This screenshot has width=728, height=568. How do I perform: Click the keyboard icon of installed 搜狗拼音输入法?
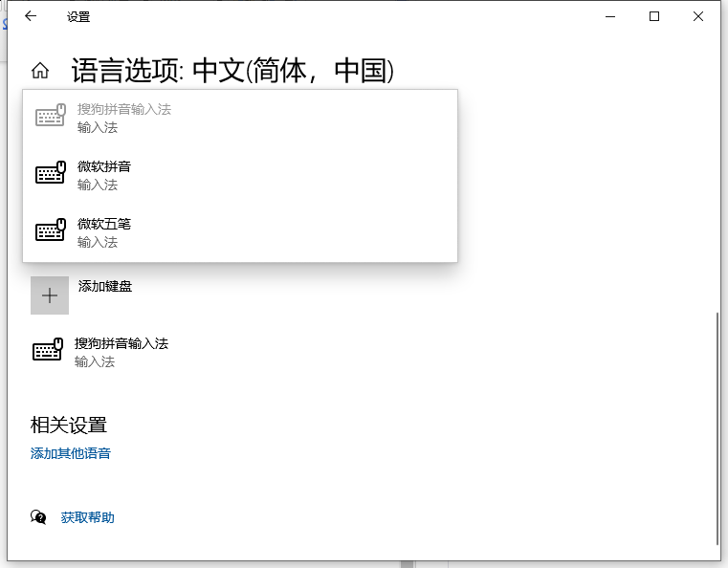48,351
